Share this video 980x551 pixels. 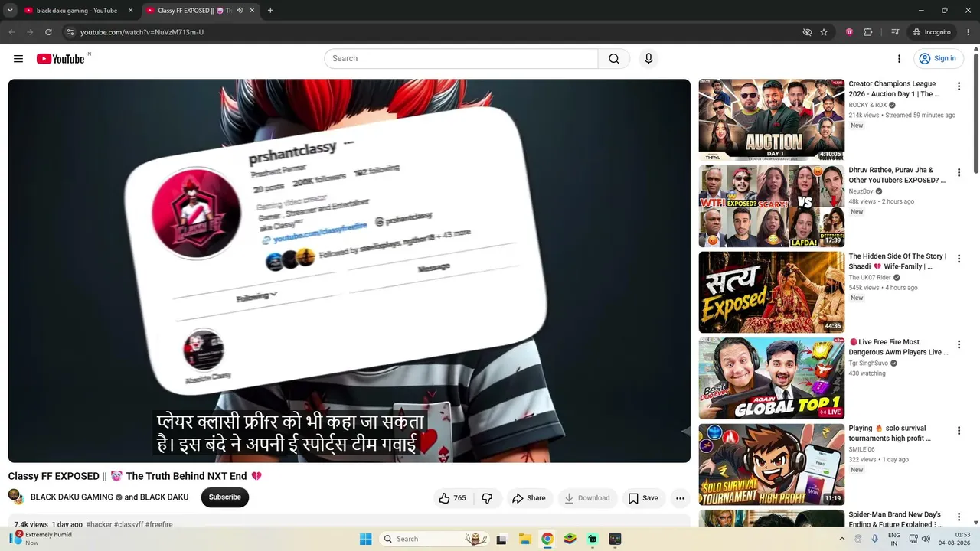[x=529, y=498]
